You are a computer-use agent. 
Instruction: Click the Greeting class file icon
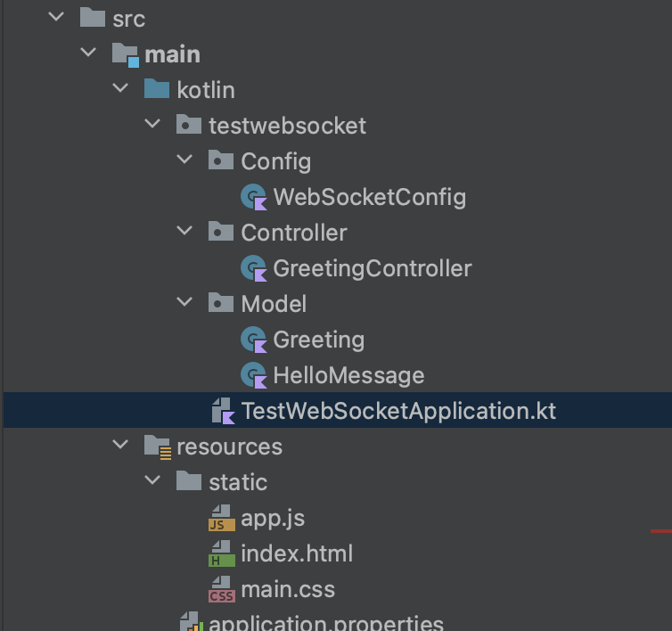[x=254, y=340]
